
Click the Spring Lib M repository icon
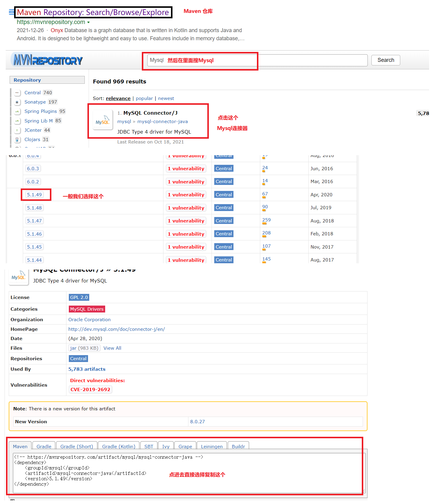tap(17, 121)
